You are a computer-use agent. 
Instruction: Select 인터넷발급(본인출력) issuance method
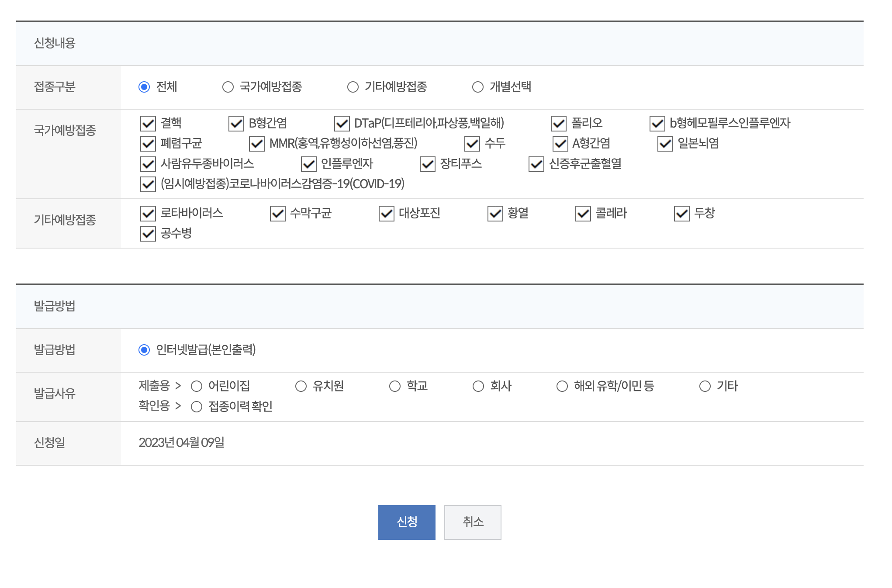pos(144,350)
